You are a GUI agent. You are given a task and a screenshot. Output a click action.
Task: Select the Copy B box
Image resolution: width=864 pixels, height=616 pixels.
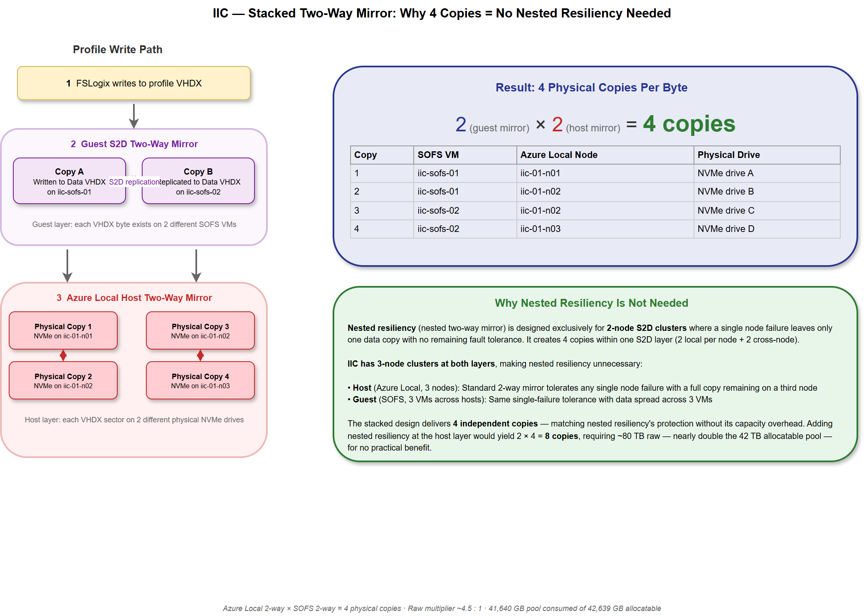click(x=198, y=181)
